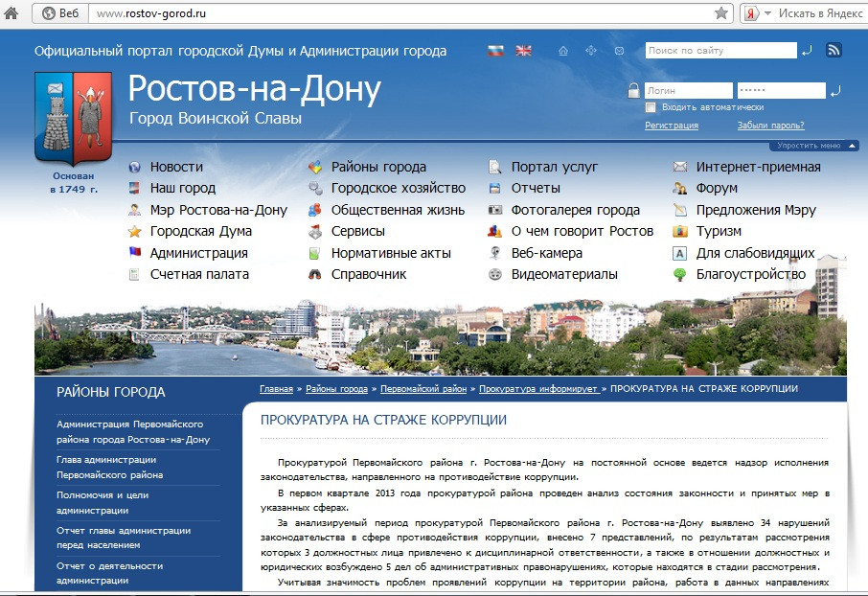Submit site search with arrow icon
868x596 pixels.
(808, 51)
